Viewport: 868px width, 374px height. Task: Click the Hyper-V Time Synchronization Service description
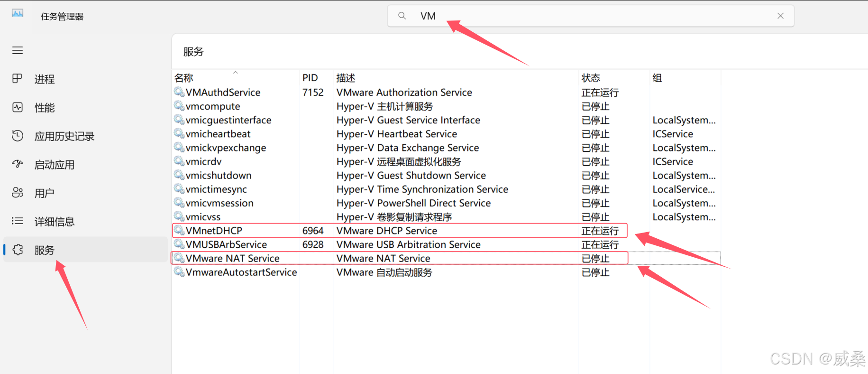point(422,189)
